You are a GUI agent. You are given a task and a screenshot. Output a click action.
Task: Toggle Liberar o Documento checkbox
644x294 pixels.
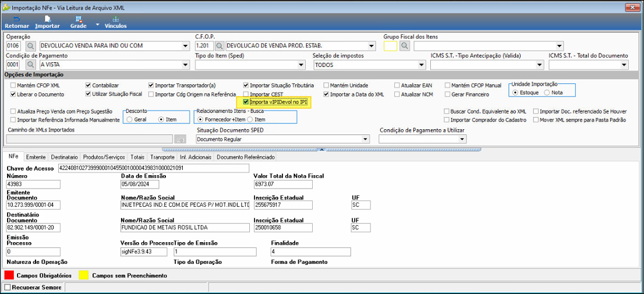(x=13, y=94)
